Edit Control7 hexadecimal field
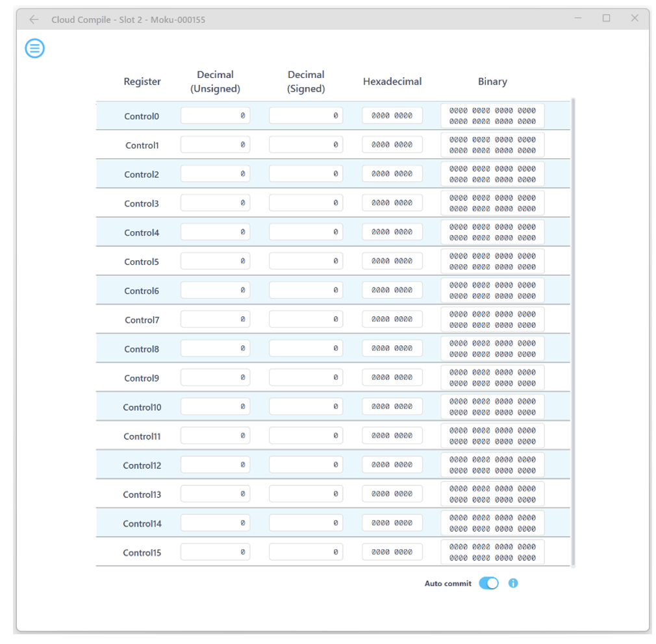This screenshot has width=656, height=644. [392, 319]
